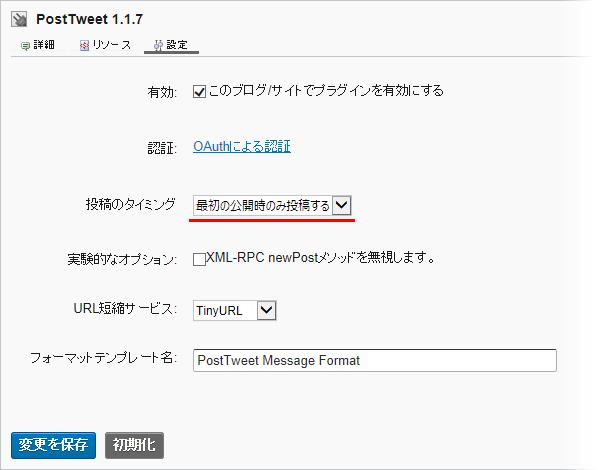Image resolution: width=600 pixels, height=470 pixels.
Task: Switch to the 詳細 tab
Action: click(x=44, y=46)
